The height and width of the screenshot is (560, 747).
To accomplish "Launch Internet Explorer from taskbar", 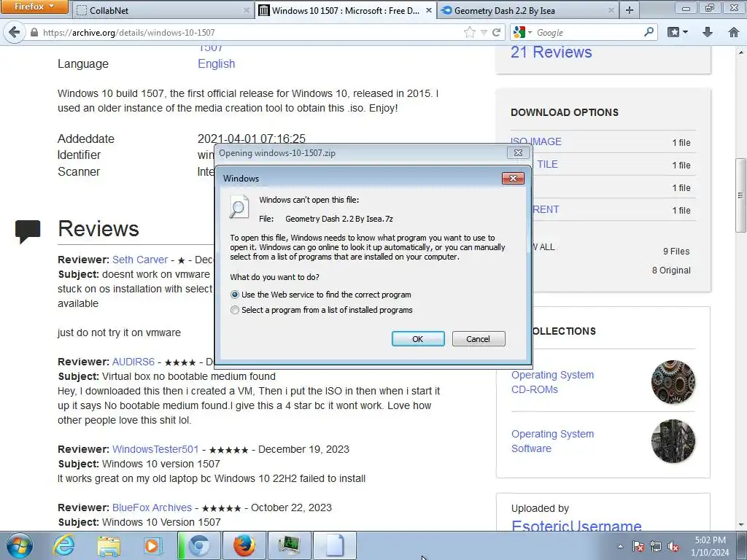I will click(63, 545).
